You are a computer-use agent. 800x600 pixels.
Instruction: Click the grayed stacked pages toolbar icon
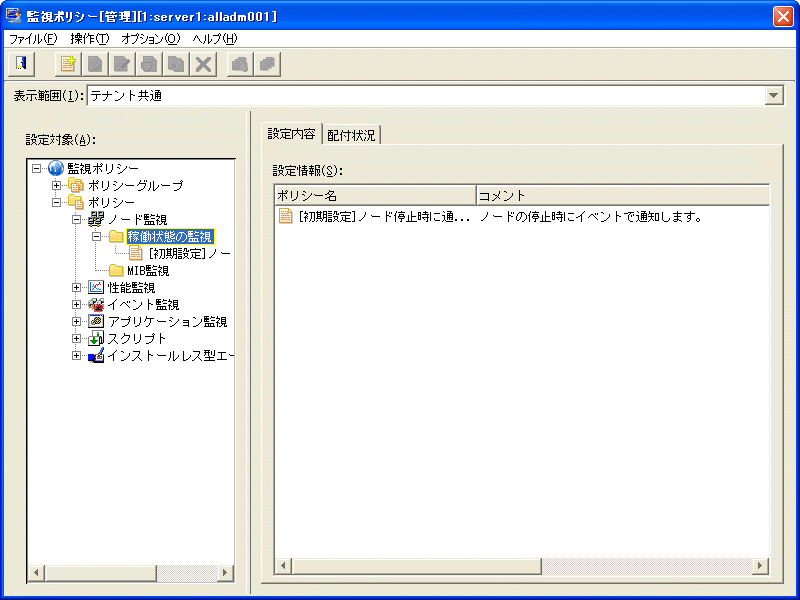[267, 64]
